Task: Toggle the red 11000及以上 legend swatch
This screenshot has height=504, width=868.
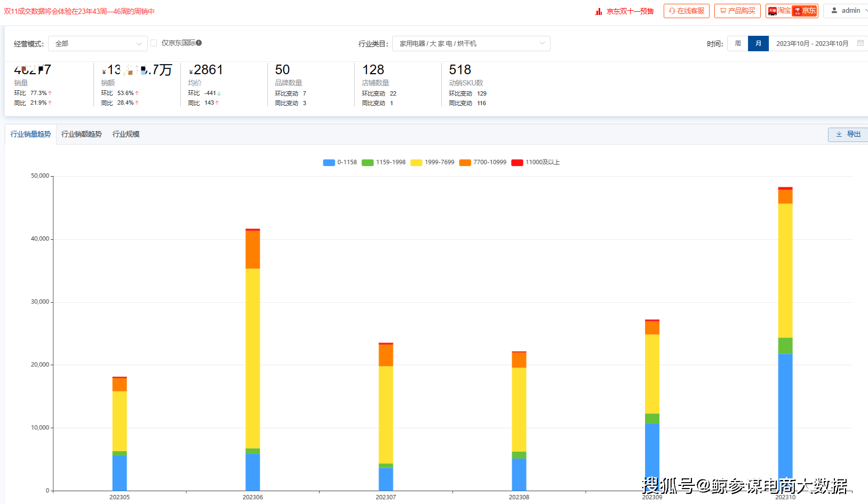Action: (x=517, y=162)
